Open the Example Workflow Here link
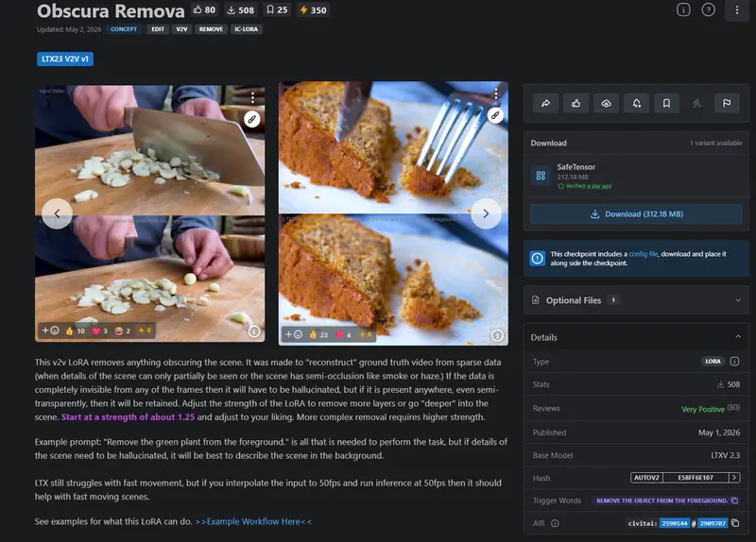The width and height of the screenshot is (756, 542). click(x=253, y=522)
